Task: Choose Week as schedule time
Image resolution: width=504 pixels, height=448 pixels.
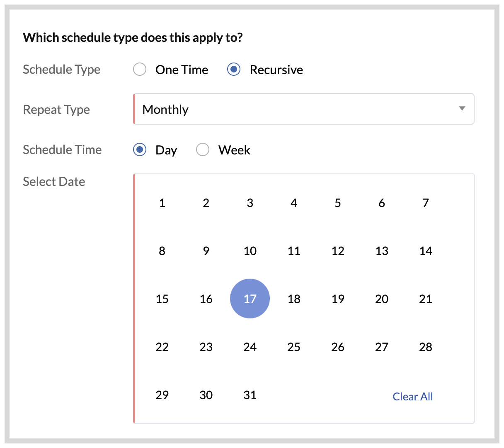Action: (x=203, y=149)
